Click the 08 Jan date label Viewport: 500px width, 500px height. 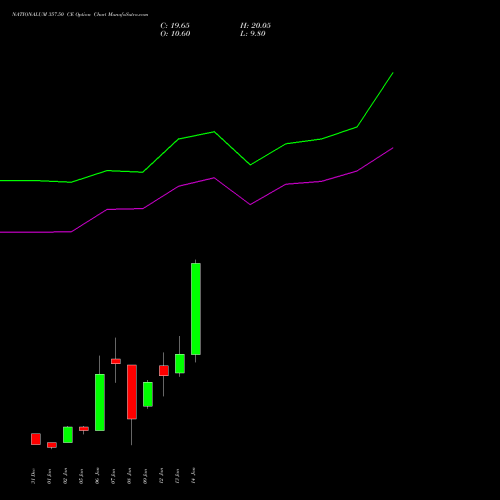129,476
